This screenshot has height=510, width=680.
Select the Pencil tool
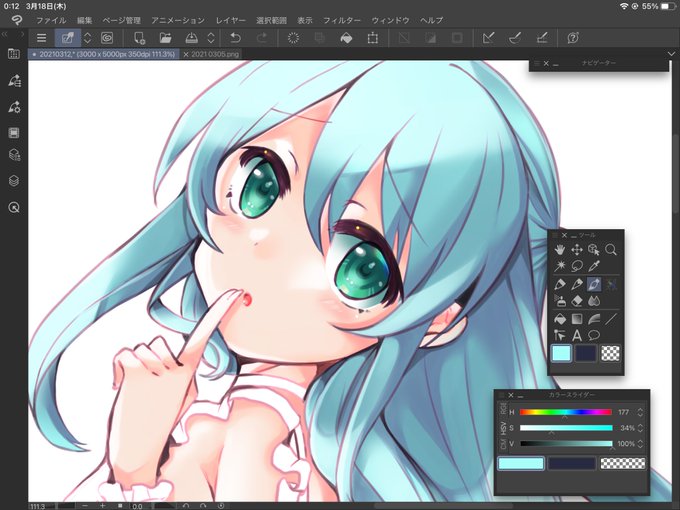point(577,284)
